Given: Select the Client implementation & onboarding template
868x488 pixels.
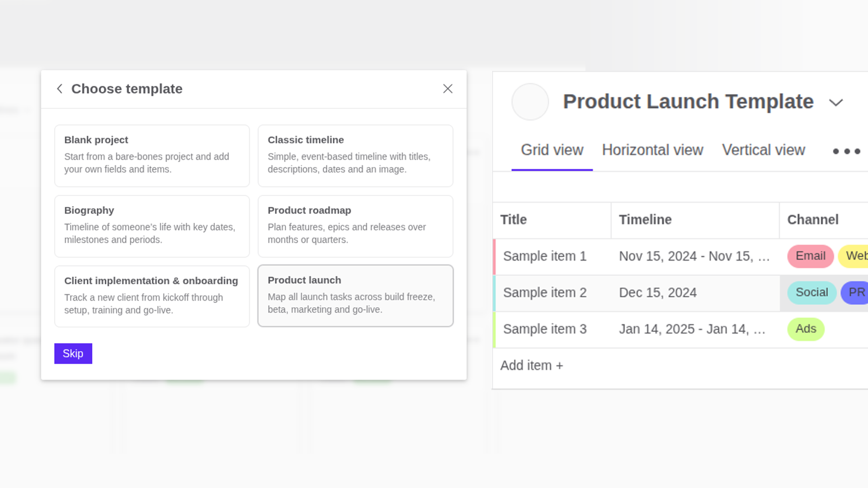Looking at the screenshot, I should pos(151,296).
